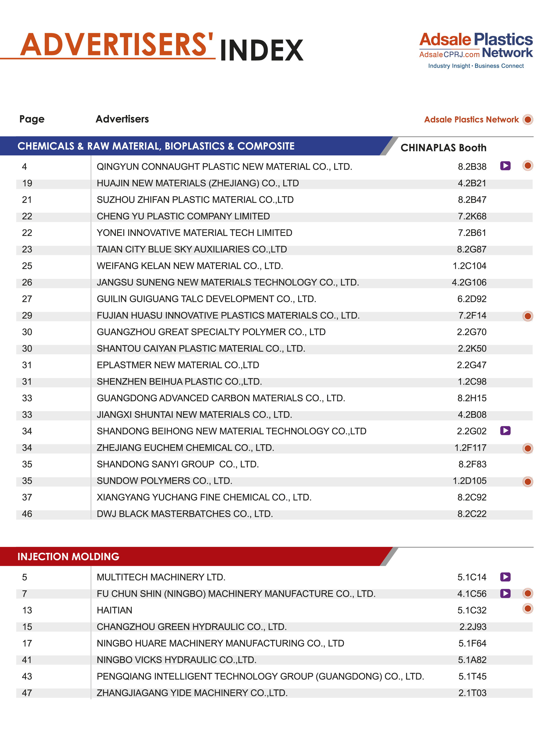Click HAITIAN advertiser name

tap(114, 610)
